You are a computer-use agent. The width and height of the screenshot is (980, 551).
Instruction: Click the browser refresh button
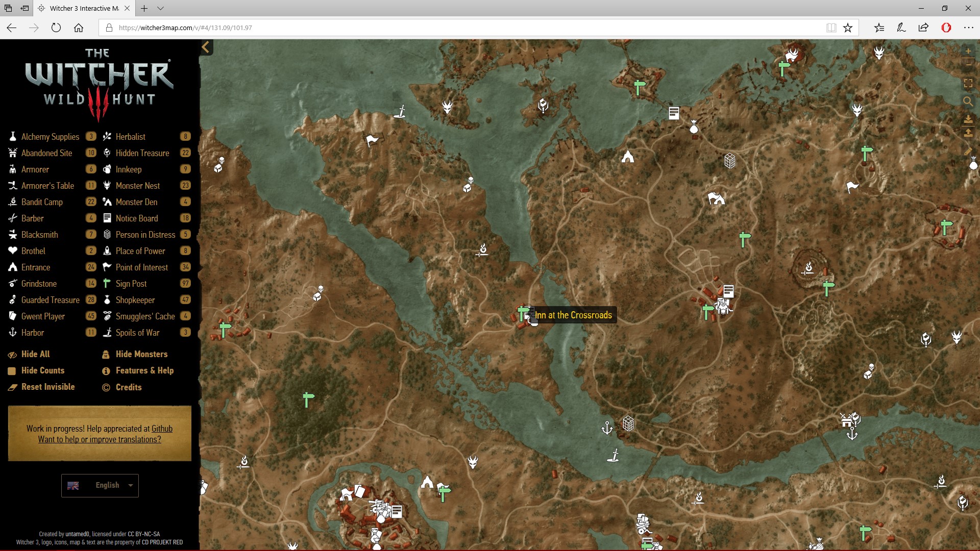click(56, 28)
